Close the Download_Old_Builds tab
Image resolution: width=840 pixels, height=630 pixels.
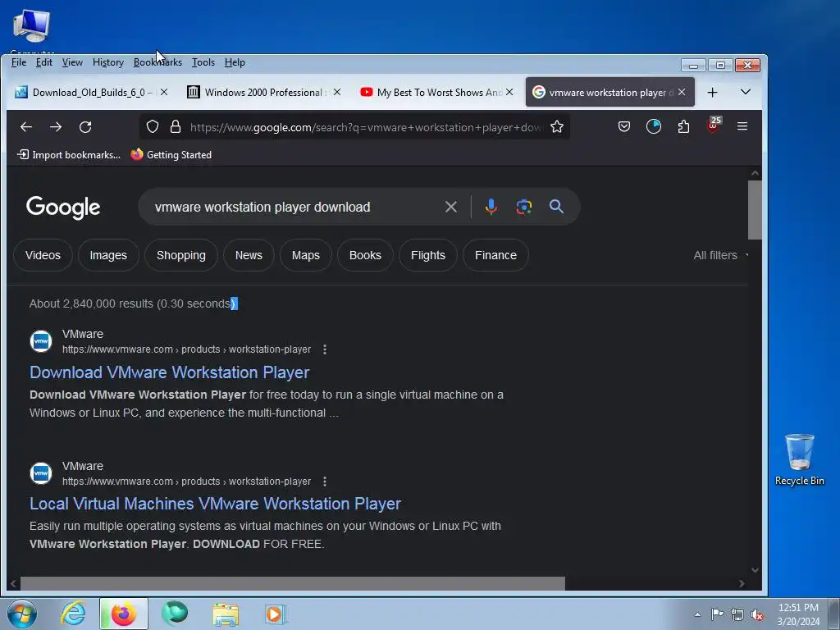pos(164,92)
